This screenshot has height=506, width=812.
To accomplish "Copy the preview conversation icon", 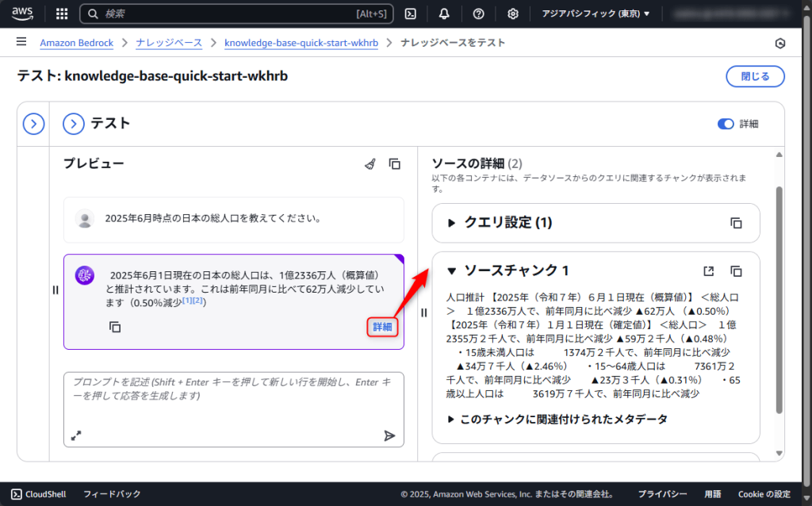I will [395, 164].
